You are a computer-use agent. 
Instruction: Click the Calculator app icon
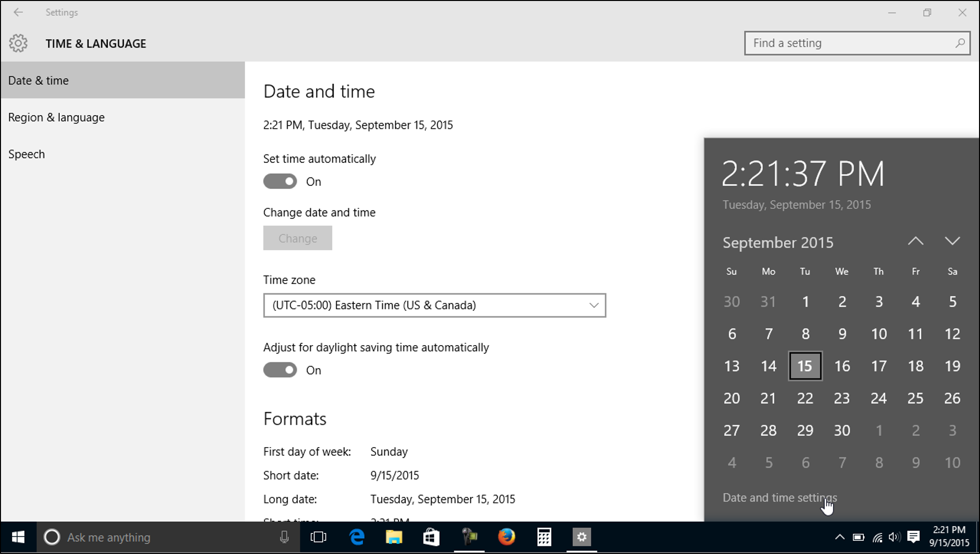coord(543,536)
